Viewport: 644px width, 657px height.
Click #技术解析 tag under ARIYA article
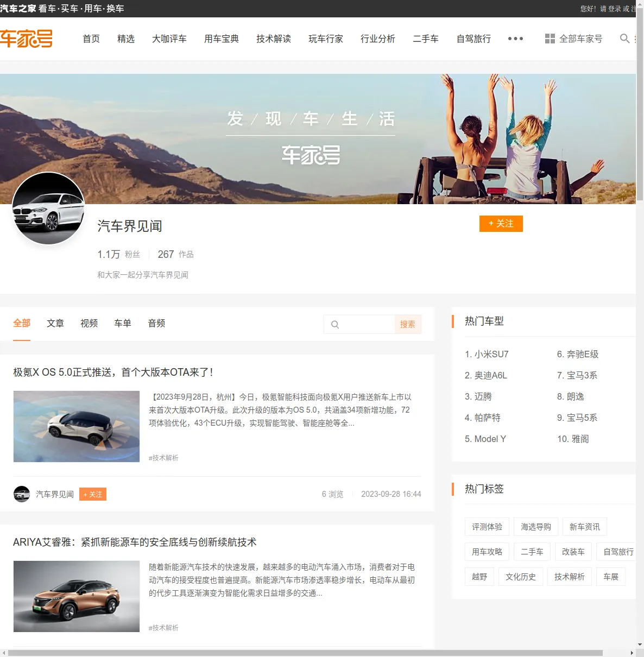(163, 628)
